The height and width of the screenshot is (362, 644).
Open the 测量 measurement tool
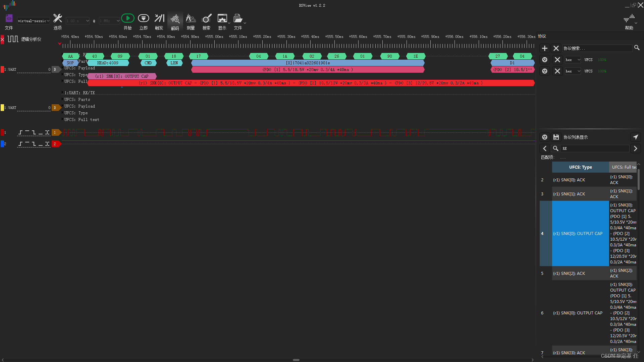coord(191,18)
